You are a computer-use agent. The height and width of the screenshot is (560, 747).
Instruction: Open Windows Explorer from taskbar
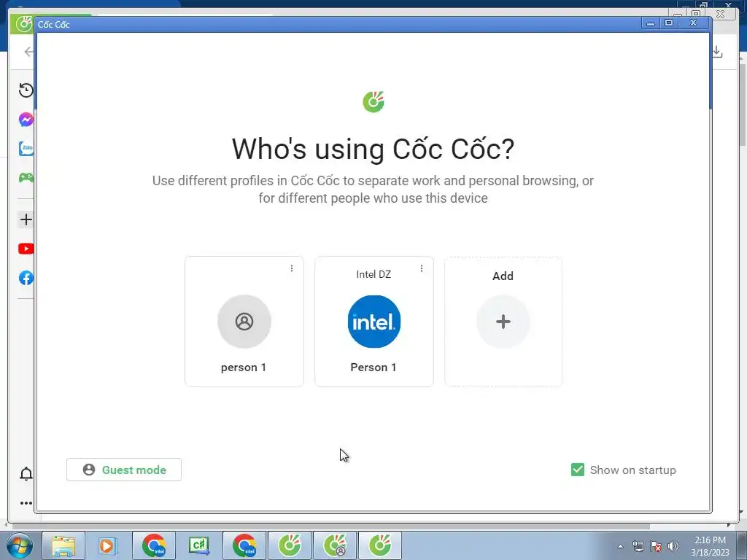tap(63, 545)
